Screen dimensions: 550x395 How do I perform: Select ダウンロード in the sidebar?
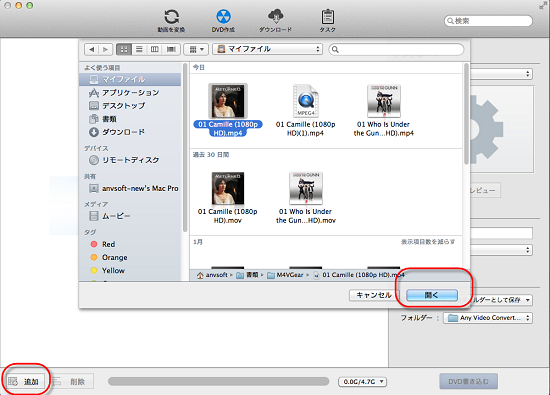[130, 132]
